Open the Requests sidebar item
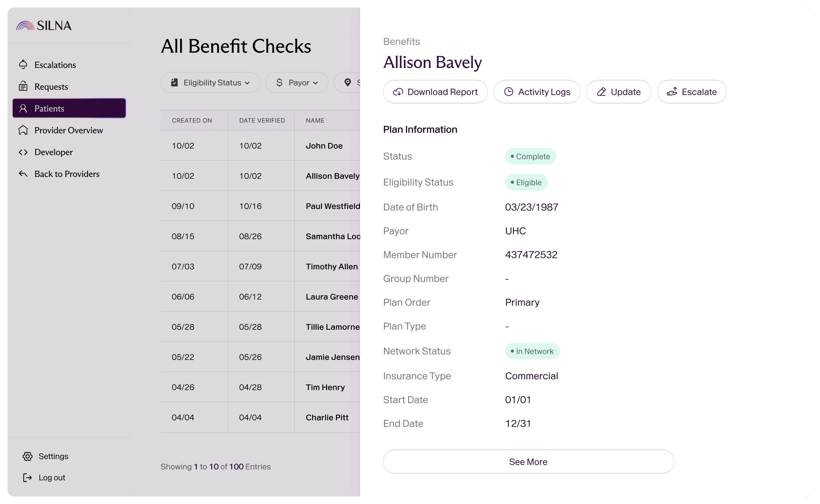 (51, 87)
